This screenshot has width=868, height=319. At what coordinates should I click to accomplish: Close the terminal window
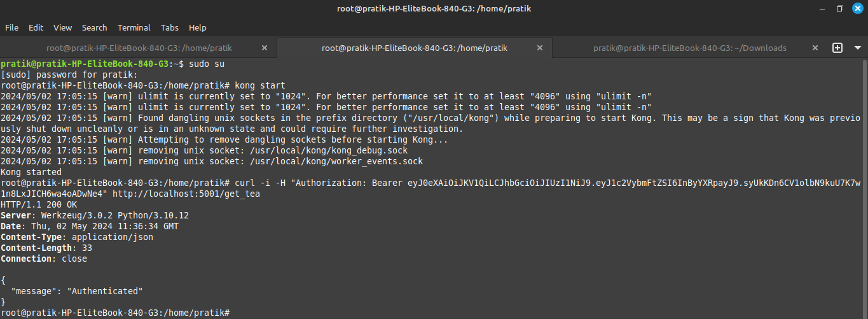click(857, 8)
